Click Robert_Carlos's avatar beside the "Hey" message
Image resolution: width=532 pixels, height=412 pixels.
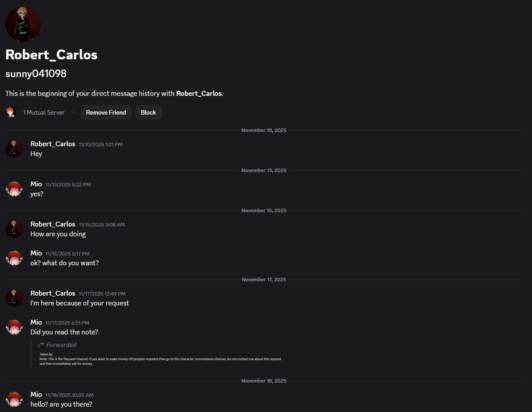coord(14,149)
